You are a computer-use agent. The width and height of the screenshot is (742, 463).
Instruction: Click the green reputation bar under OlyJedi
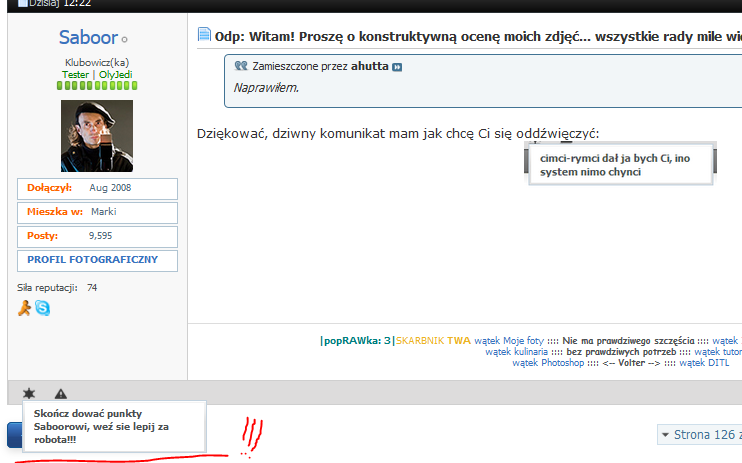click(x=96, y=87)
